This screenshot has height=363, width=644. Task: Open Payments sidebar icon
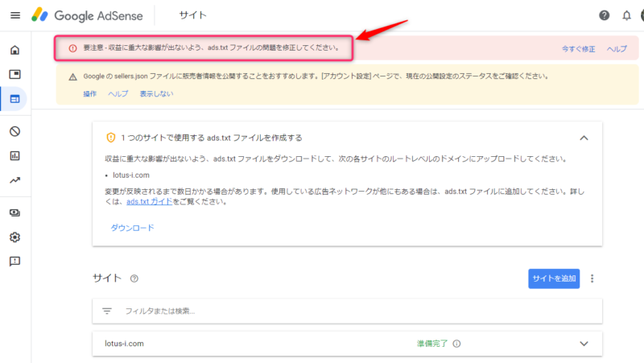point(14,212)
